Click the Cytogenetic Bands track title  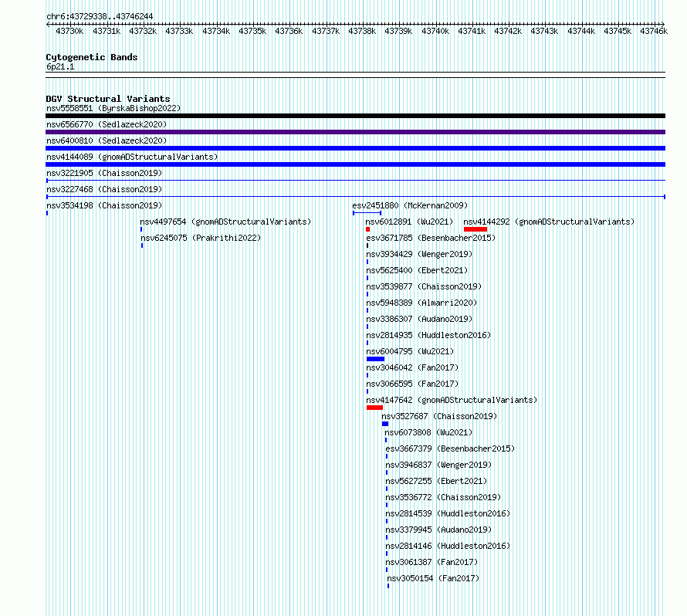pos(92,57)
